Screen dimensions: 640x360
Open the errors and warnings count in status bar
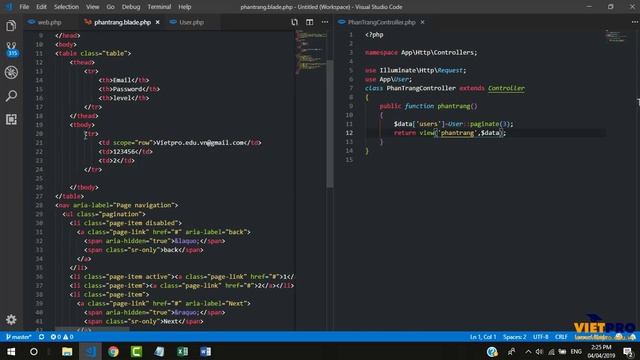[62, 337]
